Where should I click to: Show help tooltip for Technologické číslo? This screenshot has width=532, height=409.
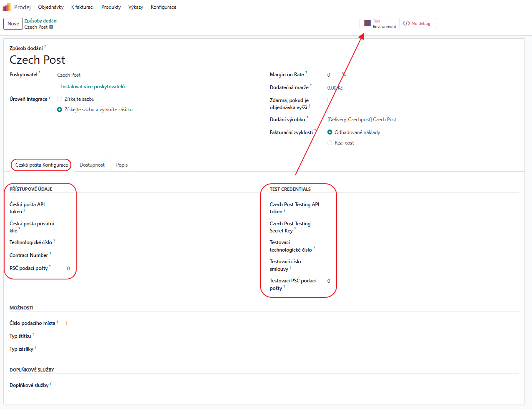click(x=54, y=240)
